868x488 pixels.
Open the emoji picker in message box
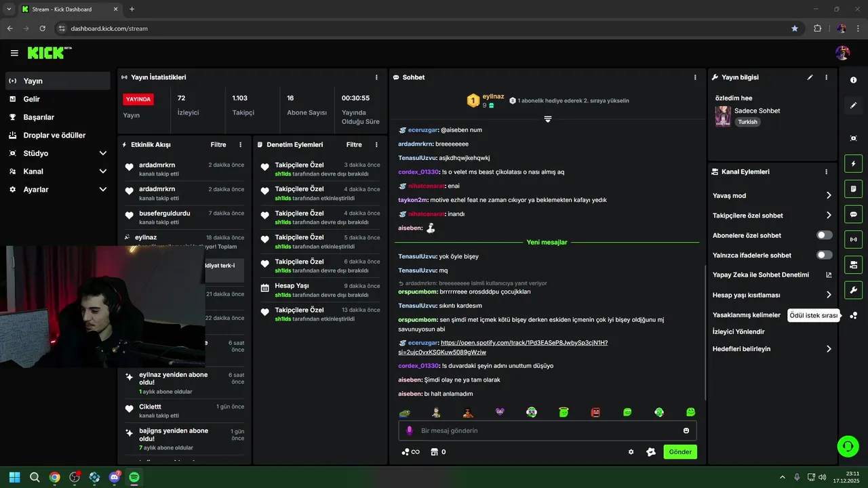click(686, 430)
